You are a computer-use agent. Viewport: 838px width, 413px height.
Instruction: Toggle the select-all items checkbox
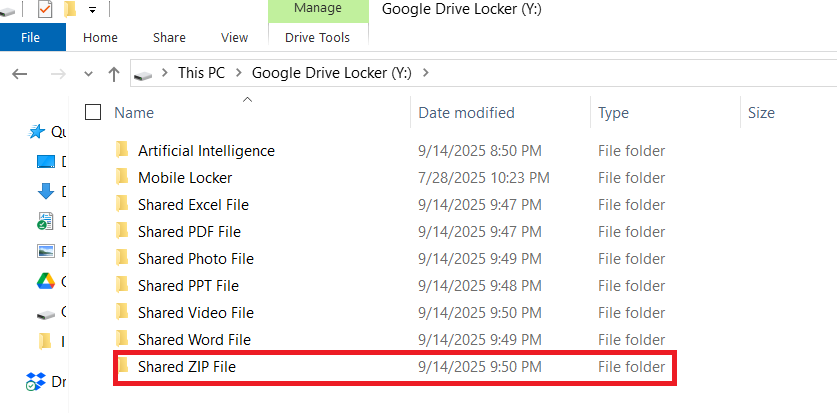(93, 113)
